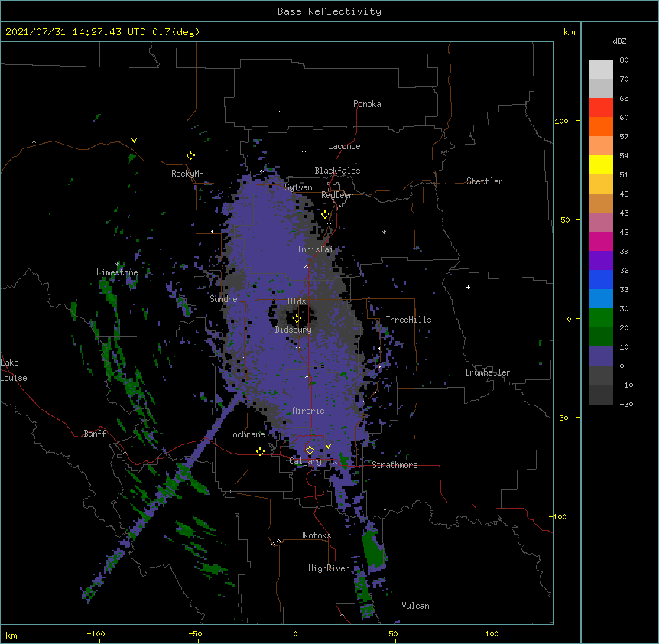This screenshot has height=644, width=659.
Task: Click the Base_Reflectivity title
Action: [x=329, y=11]
